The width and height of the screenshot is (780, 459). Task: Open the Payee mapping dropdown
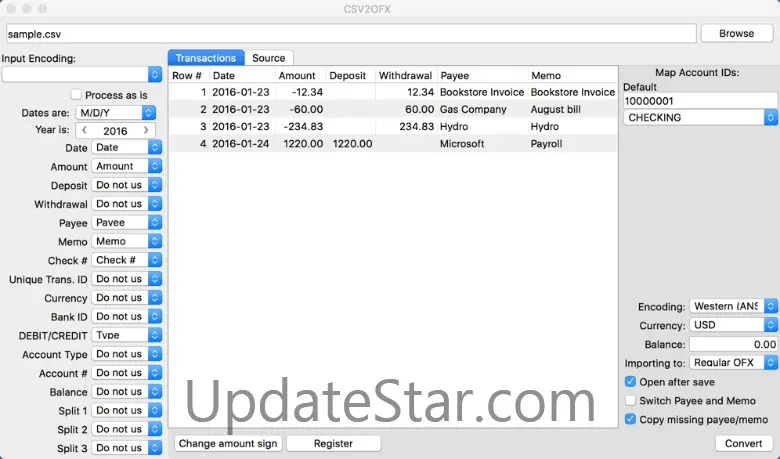click(x=127, y=222)
